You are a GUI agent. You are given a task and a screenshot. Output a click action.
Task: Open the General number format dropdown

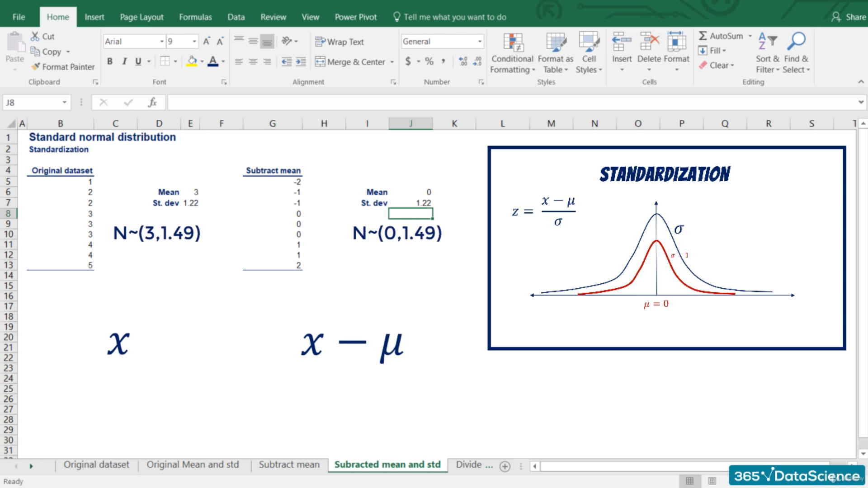[x=480, y=42]
